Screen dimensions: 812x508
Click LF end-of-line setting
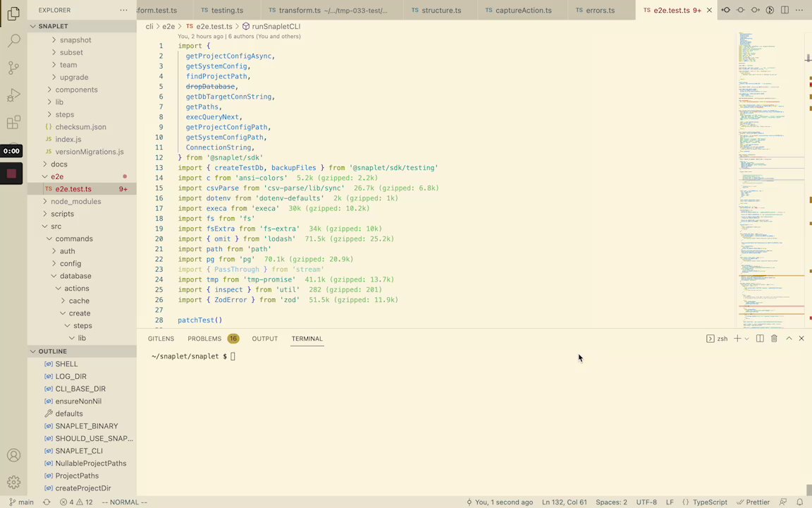[670, 502]
